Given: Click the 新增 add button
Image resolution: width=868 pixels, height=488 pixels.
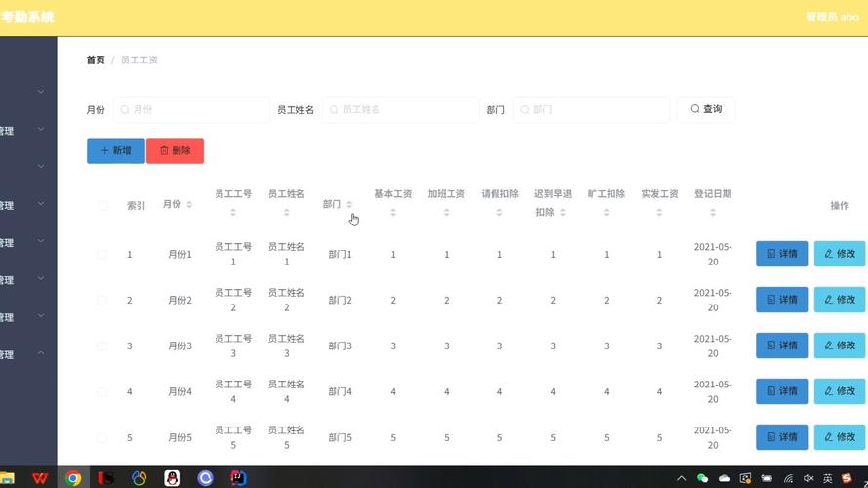Looking at the screenshot, I should 116,150.
